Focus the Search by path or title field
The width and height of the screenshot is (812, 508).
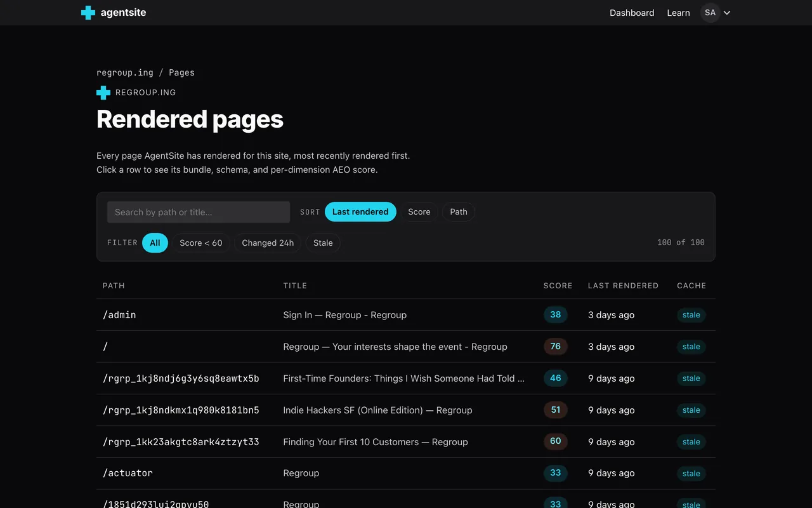(x=199, y=212)
